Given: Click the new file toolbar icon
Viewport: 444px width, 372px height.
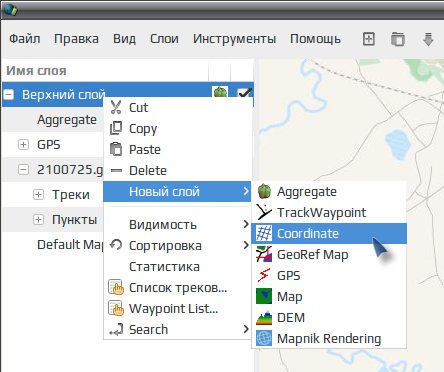Looking at the screenshot, I should click(369, 39).
